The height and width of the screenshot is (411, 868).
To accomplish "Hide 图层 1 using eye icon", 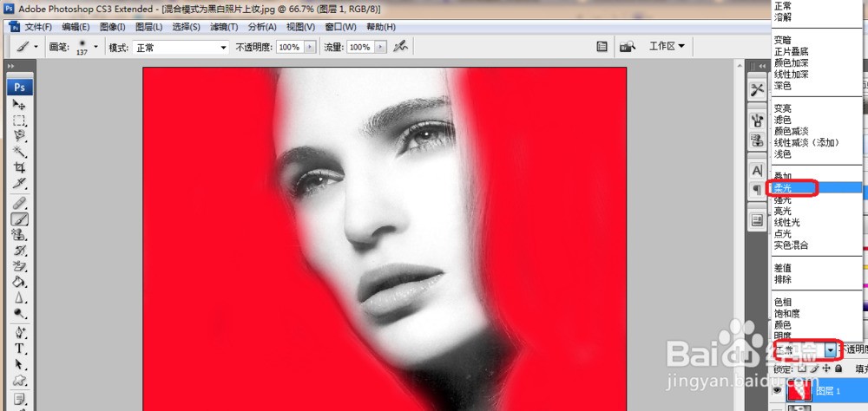I will [x=778, y=390].
